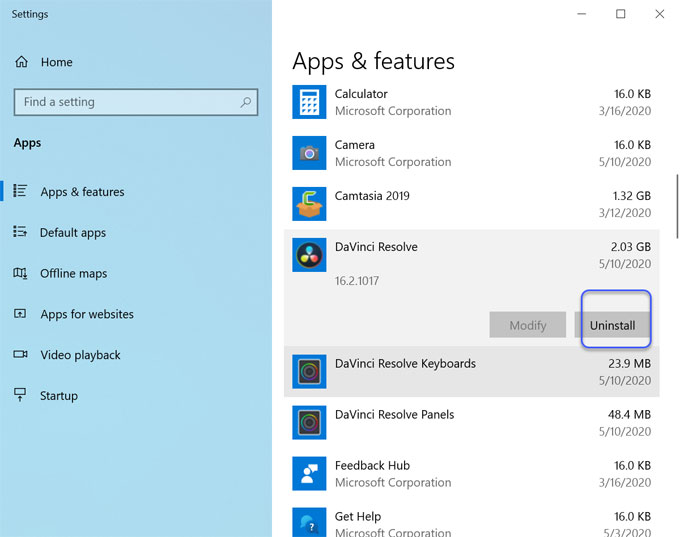Click the Offline maps icon

tap(20, 273)
